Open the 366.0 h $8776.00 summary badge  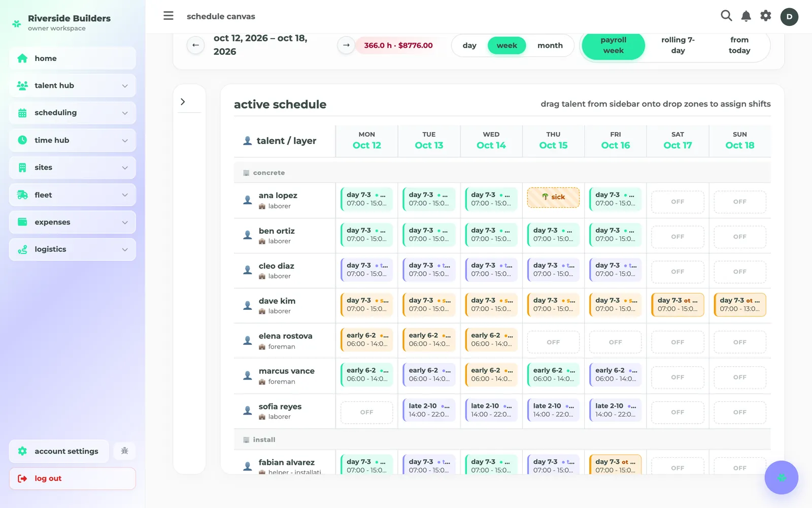[398, 45]
